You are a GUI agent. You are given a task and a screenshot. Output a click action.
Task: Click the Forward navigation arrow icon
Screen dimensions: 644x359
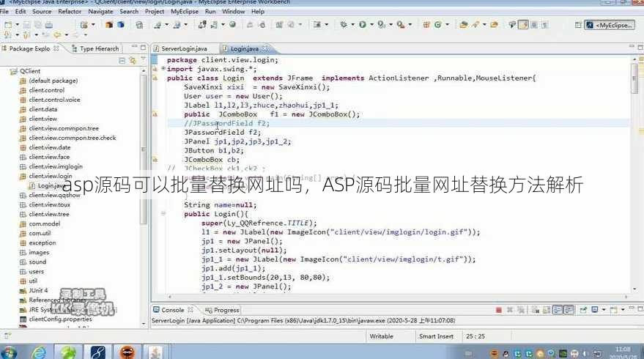[76, 35]
